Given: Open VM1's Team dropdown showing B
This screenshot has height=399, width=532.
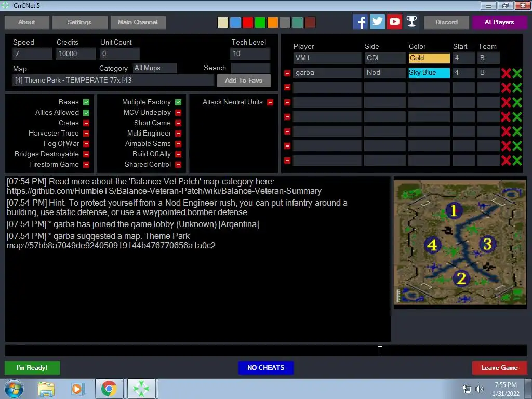Looking at the screenshot, I should click(488, 58).
